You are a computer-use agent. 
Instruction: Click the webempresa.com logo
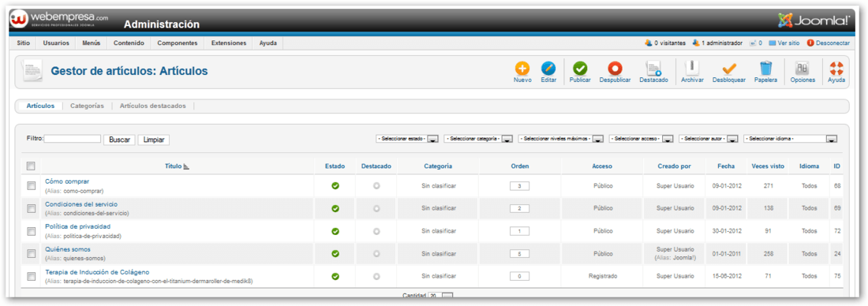click(59, 20)
